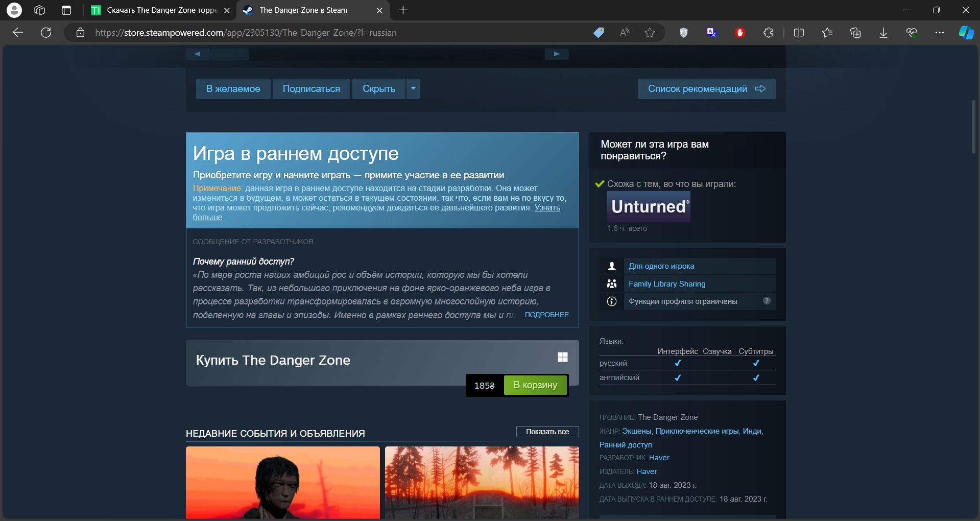Open Browser essentials heart icon
This screenshot has width=980, height=521.
pos(912,33)
